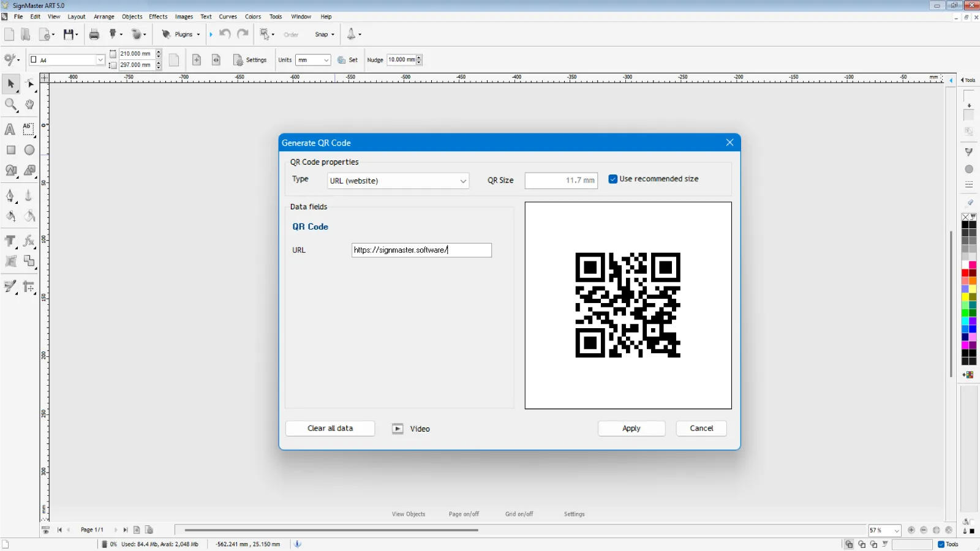Go to first page navigation arrow
The height and width of the screenshot is (551, 980).
(x=59, y=530)
